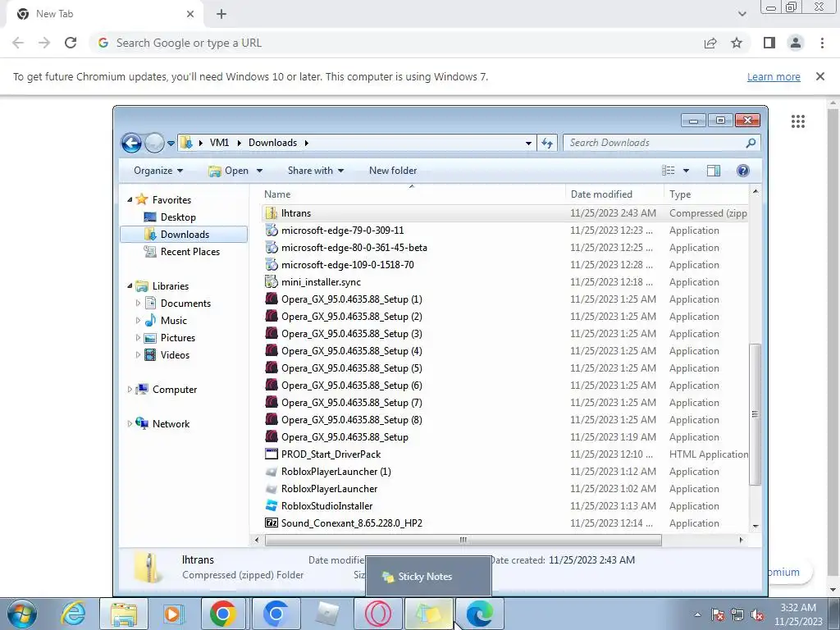Collapse the Favorites tree group
Image resolution: width=840 pixels, height=630 pixels.
[x=130, y=199]
